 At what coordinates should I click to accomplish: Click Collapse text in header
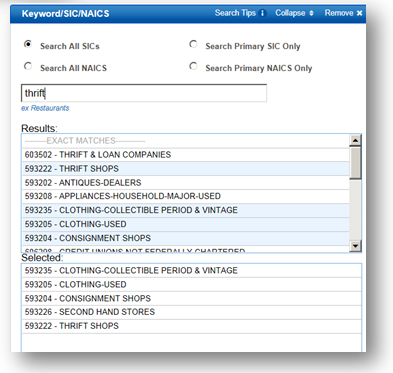click(290, 13)
